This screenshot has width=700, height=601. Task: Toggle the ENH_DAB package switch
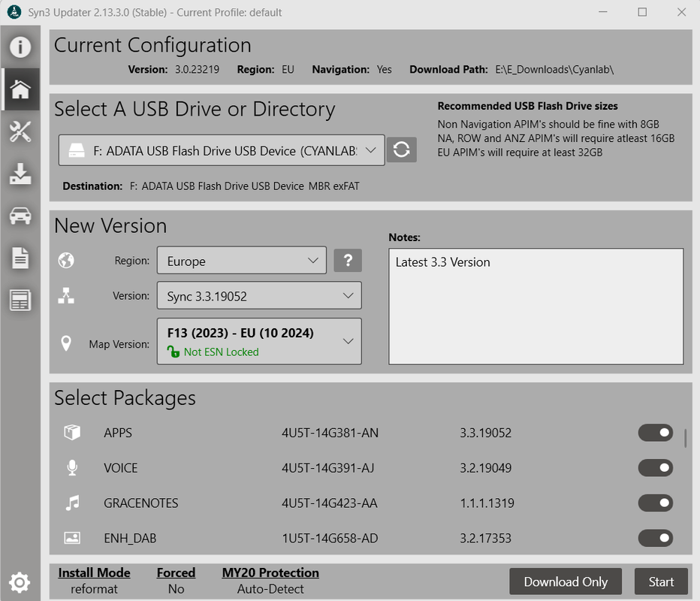(656, 538)
